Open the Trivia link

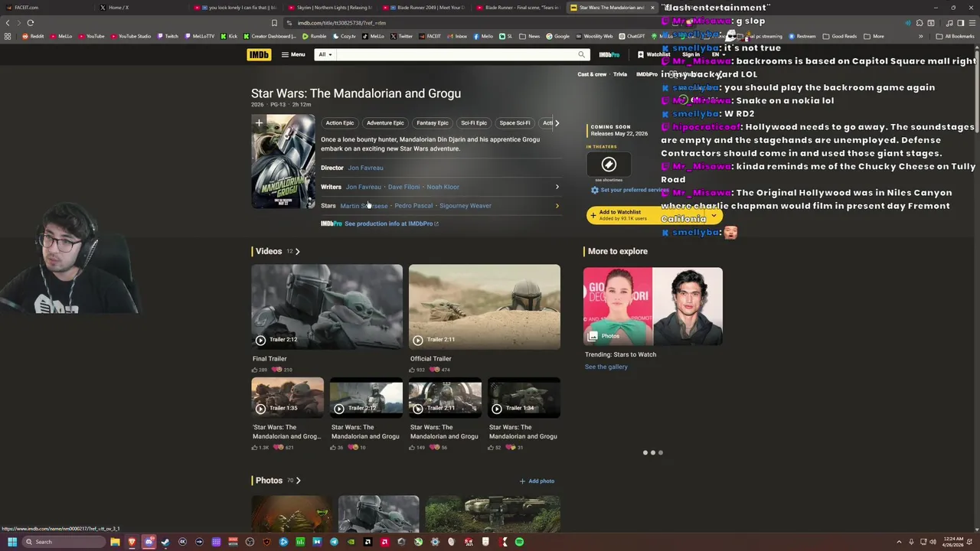tap(620, 74)
